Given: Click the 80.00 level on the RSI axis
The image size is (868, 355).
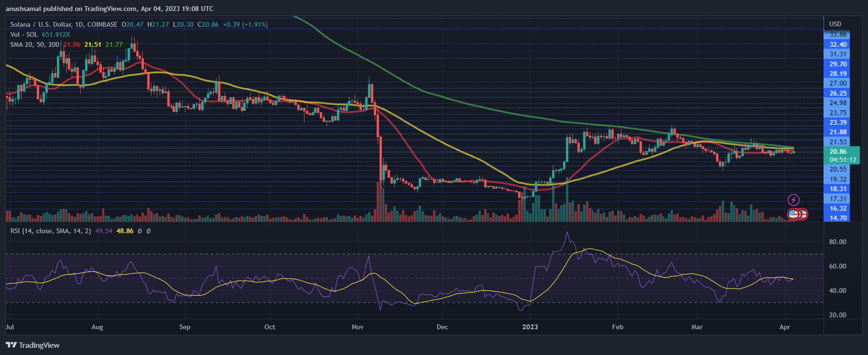Looking at the screenshot, I should click(x=837, y=242).
